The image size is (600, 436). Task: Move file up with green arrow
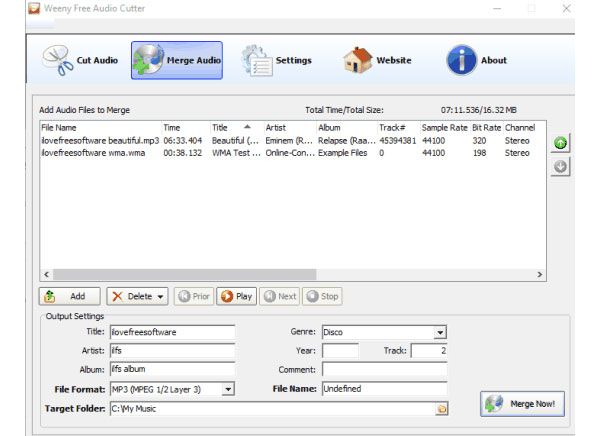(x=561, y=144)
